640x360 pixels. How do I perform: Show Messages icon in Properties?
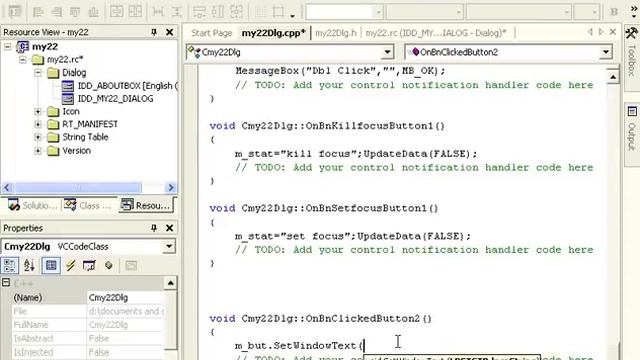tap(89, 266)
